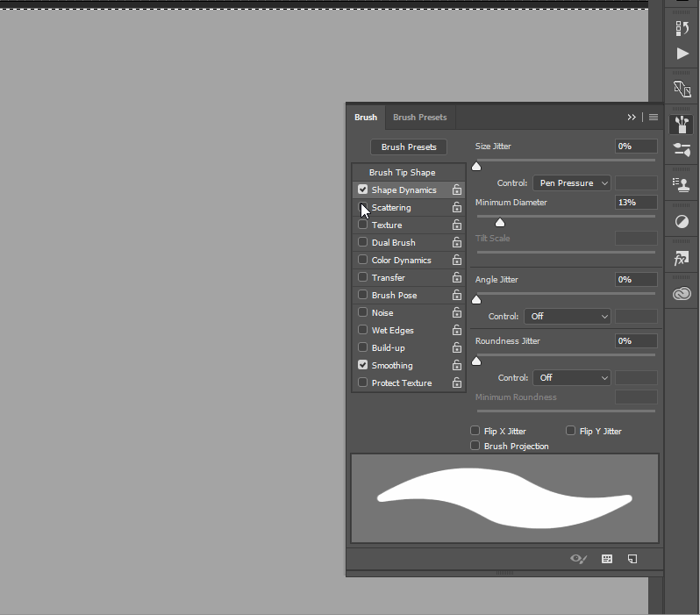Switch to the Brush tab
Image resolution: width=700 pixels, height=615 pixels.
pos(366,117)
